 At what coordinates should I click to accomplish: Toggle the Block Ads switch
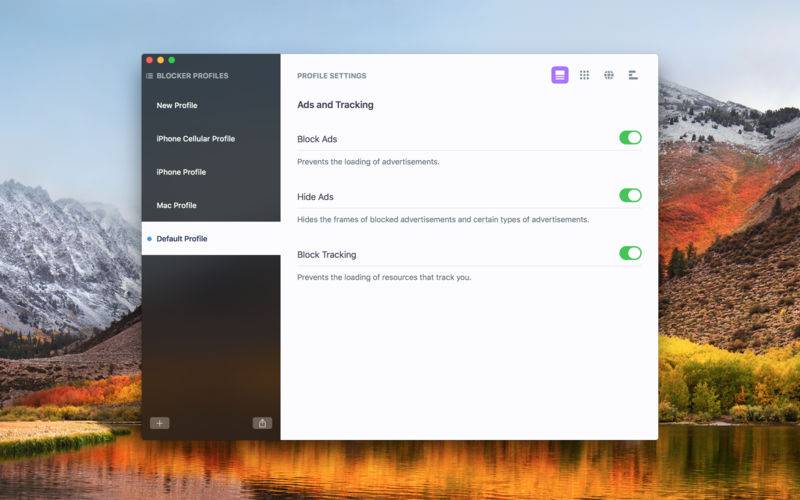[630, 137]
